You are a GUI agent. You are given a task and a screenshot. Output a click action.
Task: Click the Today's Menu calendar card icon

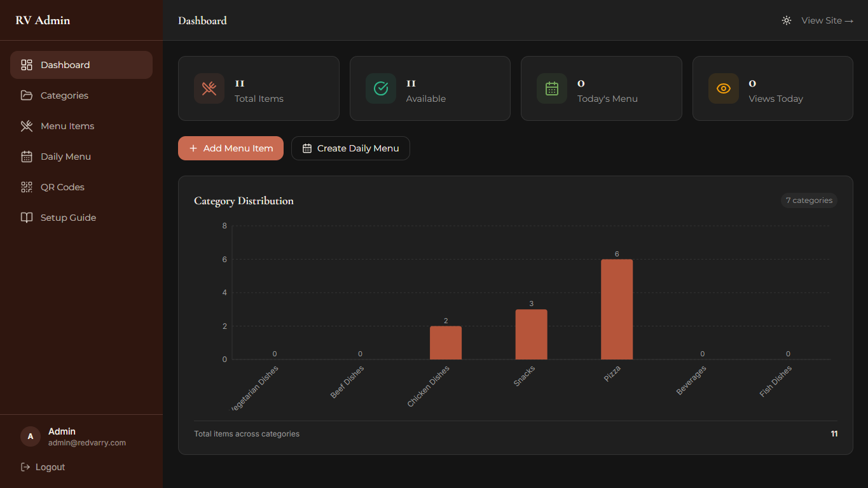(x=551, y=88)
